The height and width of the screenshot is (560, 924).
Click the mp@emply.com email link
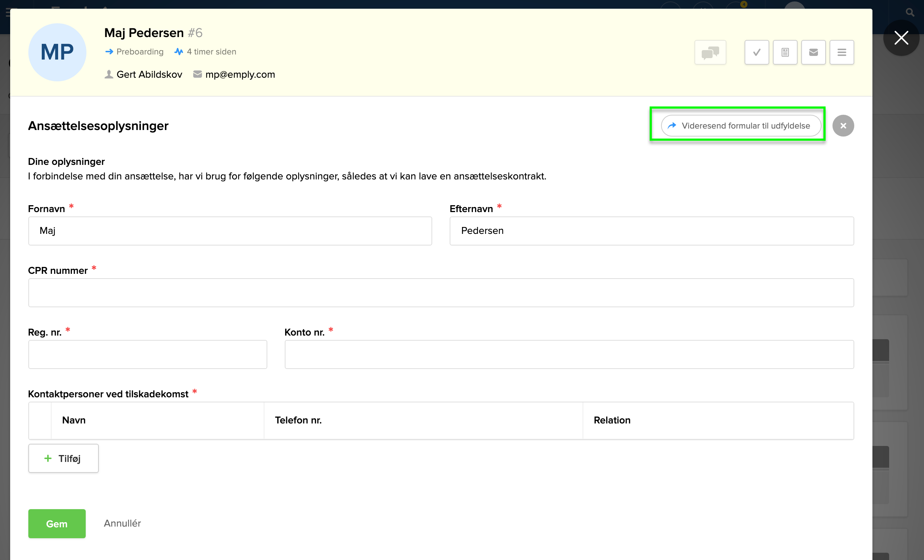pyautogui.click(x=240, y=74)
